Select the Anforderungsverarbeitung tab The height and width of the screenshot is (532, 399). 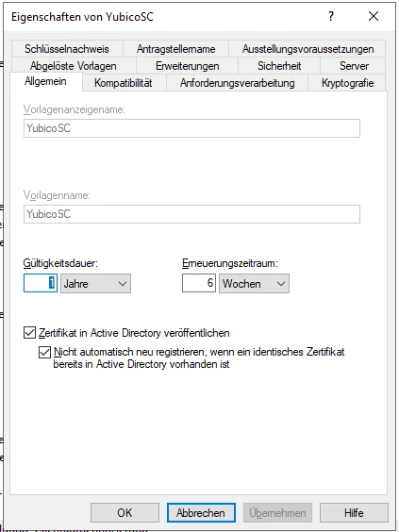237,83
